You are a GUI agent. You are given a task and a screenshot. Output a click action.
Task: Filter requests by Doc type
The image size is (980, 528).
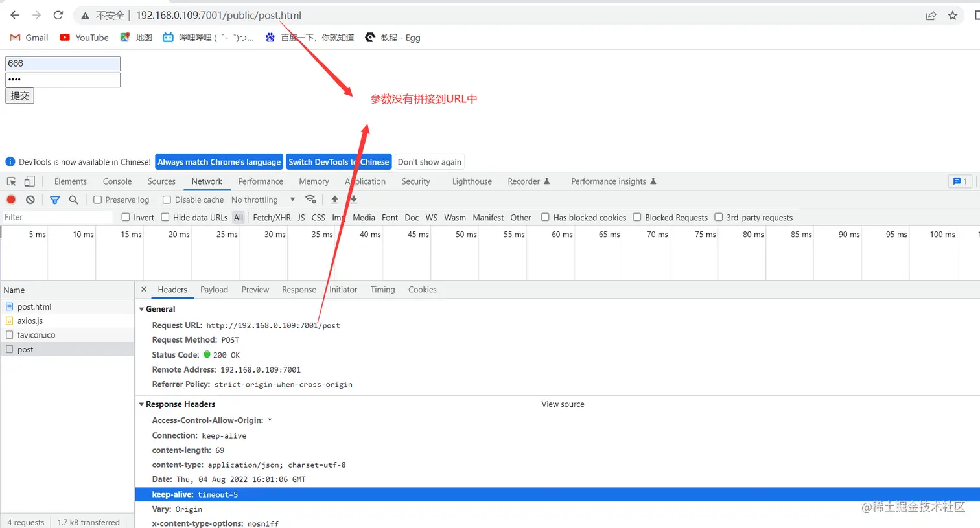[412, 218]
